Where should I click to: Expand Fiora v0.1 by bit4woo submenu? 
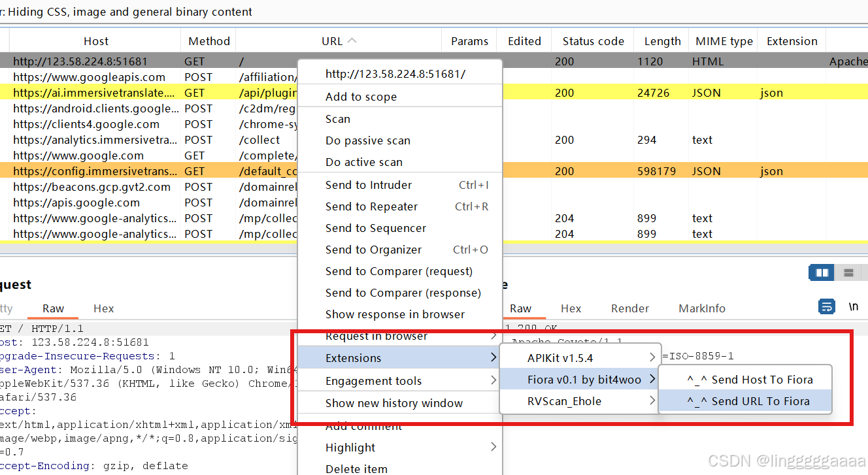click(x=578, y=380)
